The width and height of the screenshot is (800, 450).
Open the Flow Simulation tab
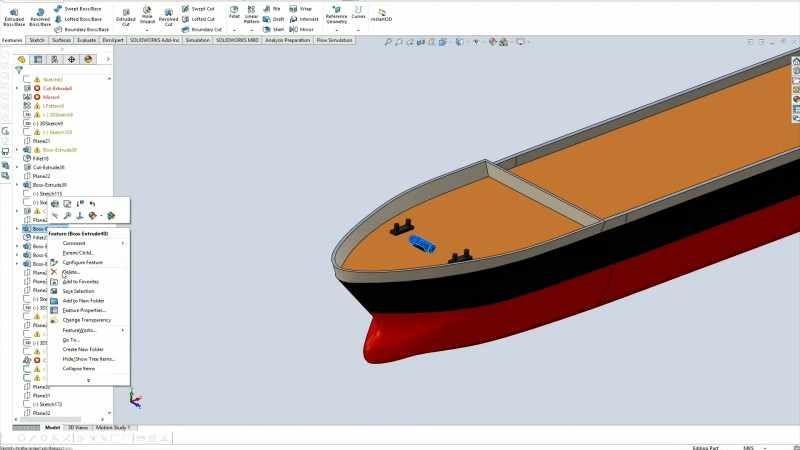point(334,40)
